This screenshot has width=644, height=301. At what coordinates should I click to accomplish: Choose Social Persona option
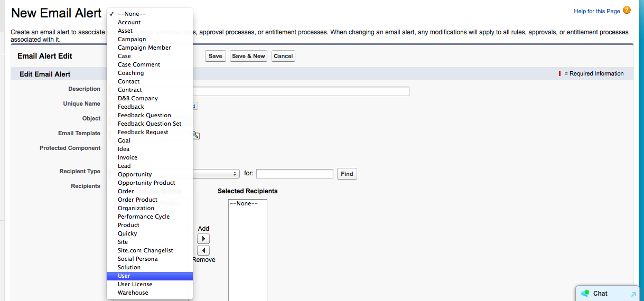pyautogui.click(x=150, y=259)
